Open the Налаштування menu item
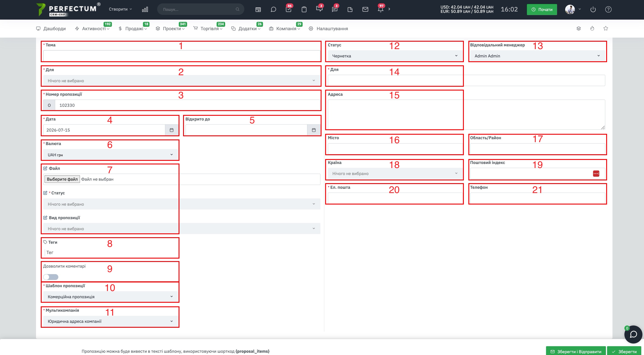 point(328,29)
